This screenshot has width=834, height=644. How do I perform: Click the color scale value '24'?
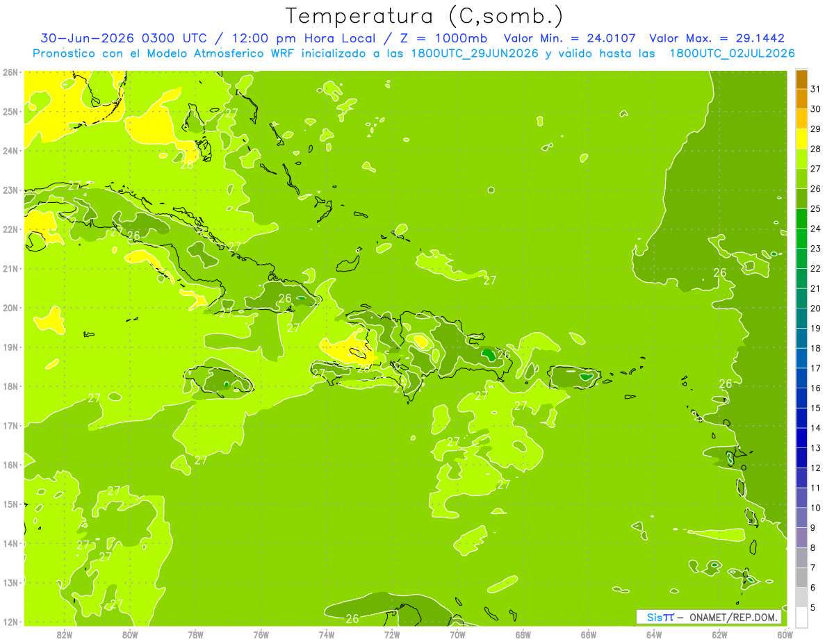point(816,229)
